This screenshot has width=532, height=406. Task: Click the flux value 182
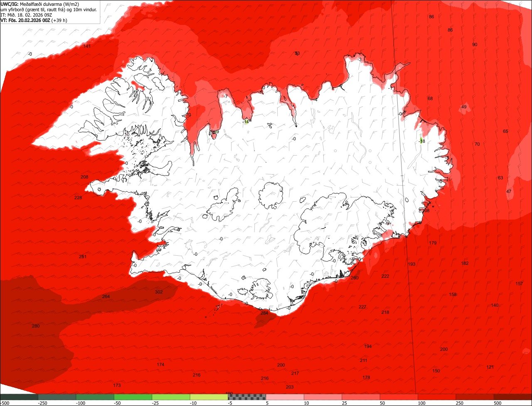click(x=465, y=263)
